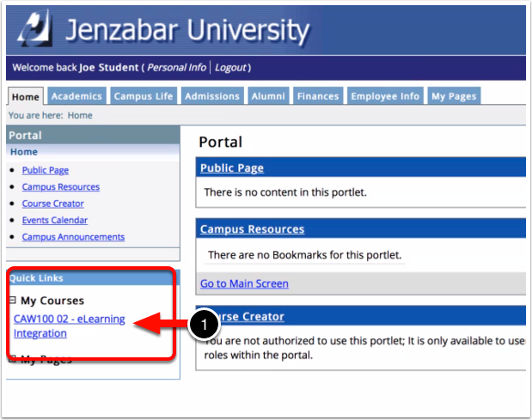Click the Logout link
Viewport: 532px width, 420px height.
[x=230, y=68]
